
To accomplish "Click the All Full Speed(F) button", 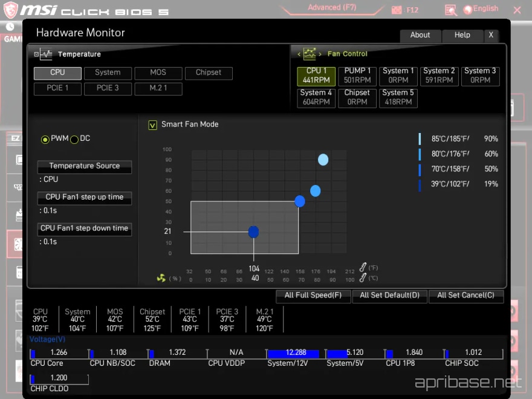I will pyautogui.click(x=313, y=296).
